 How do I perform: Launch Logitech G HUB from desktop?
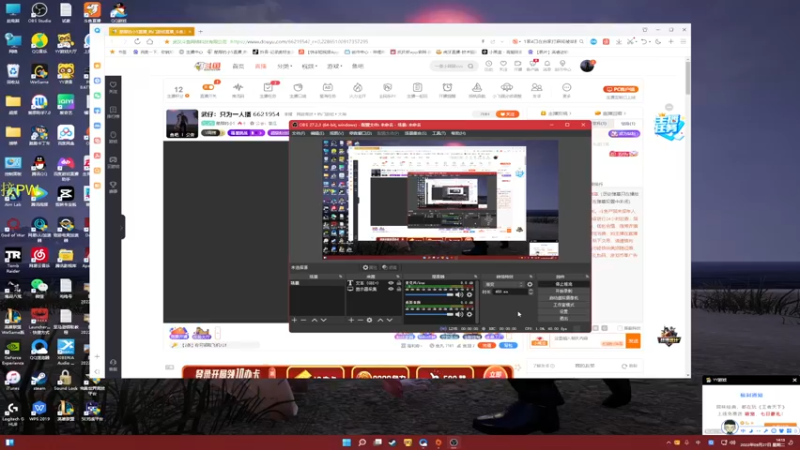[13, 413]
